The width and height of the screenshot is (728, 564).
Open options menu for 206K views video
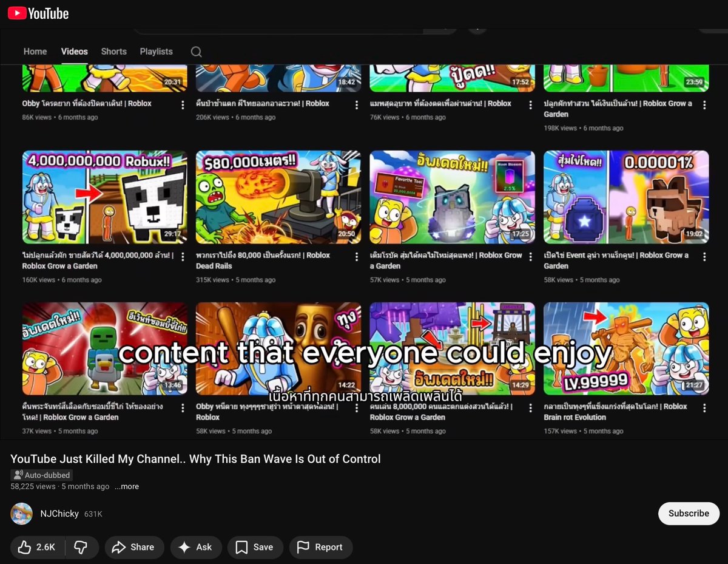[357, 105]
